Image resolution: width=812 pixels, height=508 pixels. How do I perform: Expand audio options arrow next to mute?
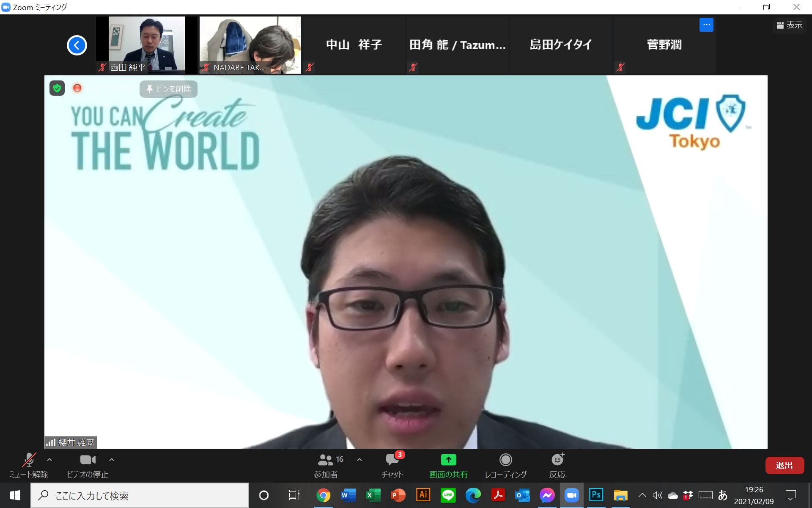click(49, 459)
